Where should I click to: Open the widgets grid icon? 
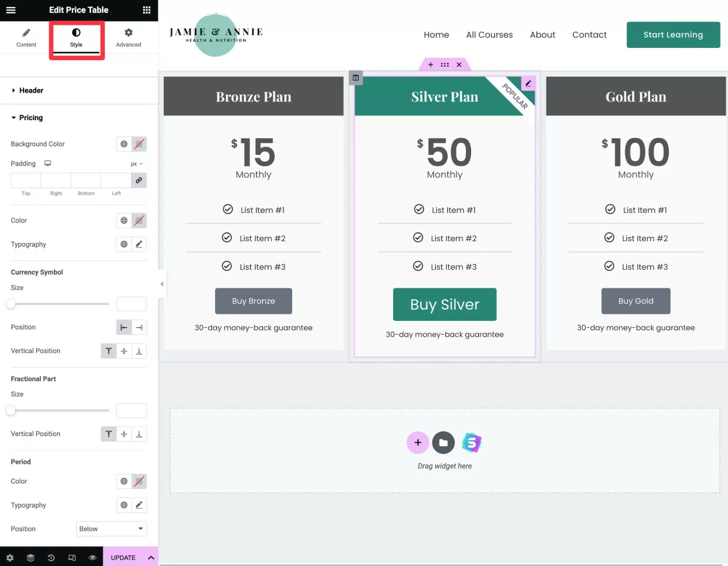(147, 10)
